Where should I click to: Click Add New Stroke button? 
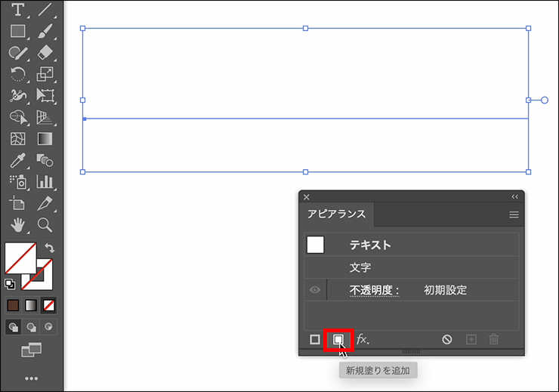(315, 340)
